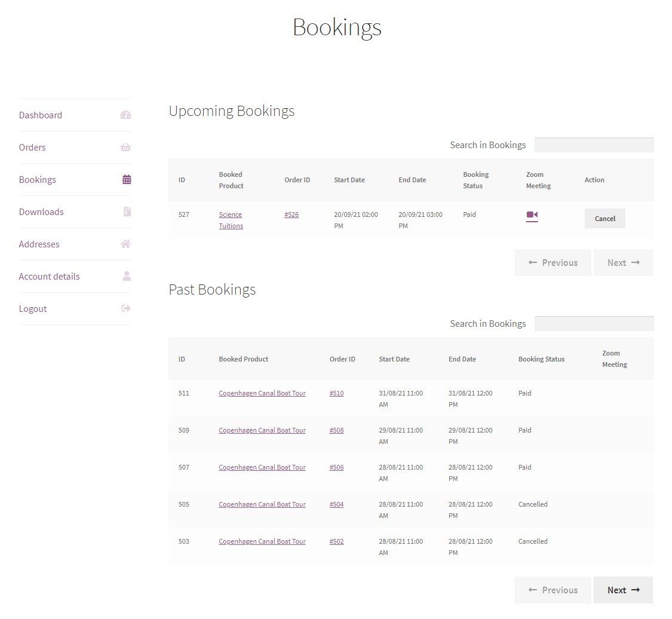Image resolution: width=672 pixels, height=619 pixels.
Task: Click the Orders basket icon
Action: [x=125, y=148]
